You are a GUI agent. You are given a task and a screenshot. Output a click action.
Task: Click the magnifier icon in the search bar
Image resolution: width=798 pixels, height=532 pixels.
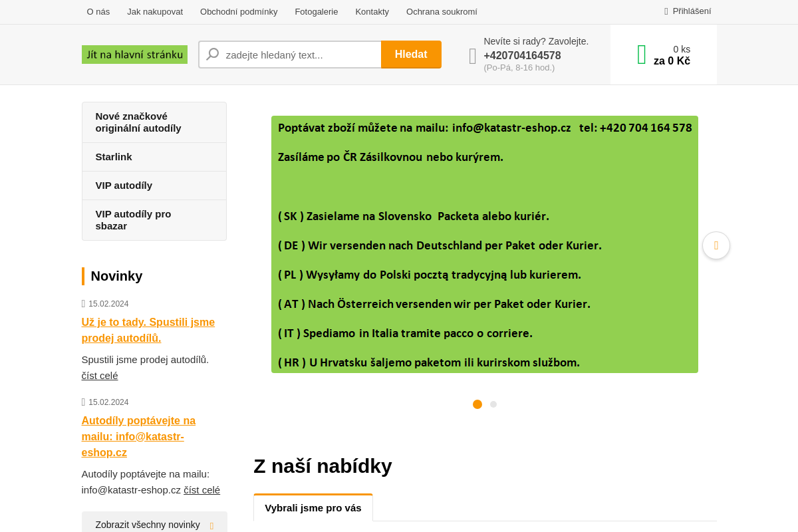tap(212, 54)
